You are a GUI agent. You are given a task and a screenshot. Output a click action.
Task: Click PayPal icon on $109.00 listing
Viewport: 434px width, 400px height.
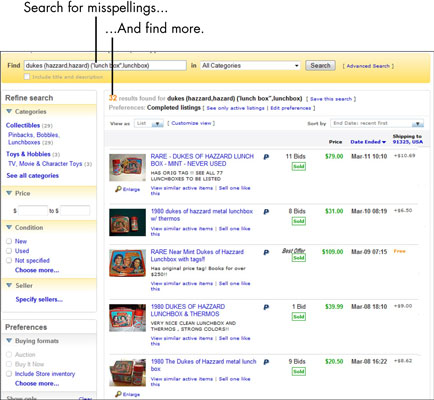266,252
